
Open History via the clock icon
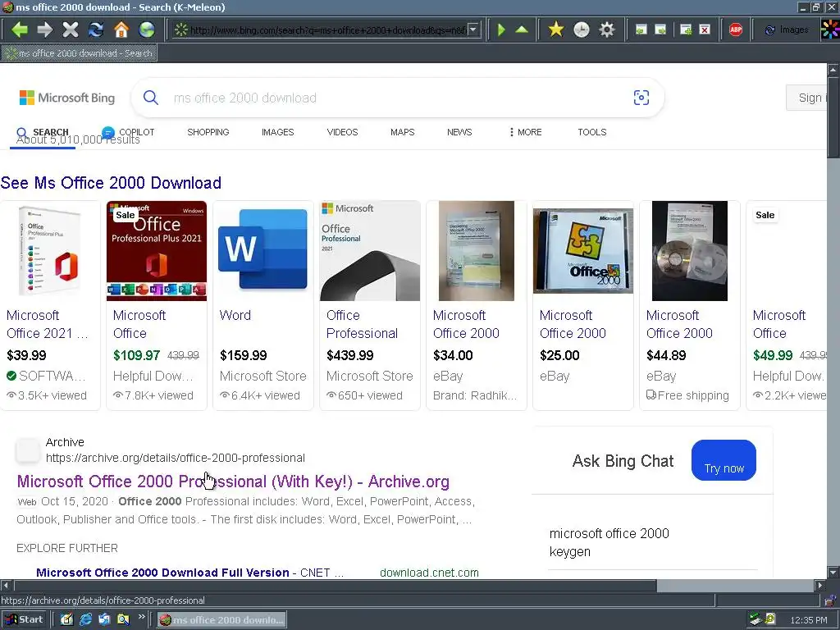point(582,30)
